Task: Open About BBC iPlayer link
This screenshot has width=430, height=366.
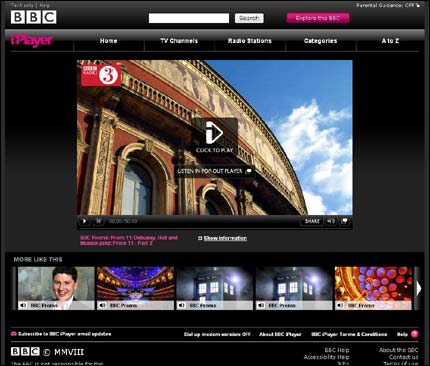Action: [x=280, y=334]
